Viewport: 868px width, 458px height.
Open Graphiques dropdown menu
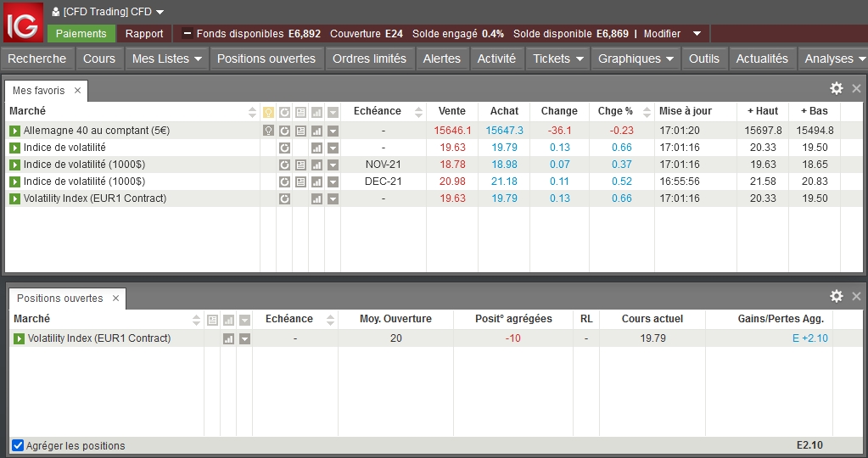pyautogui.click(x=636, y=59)
